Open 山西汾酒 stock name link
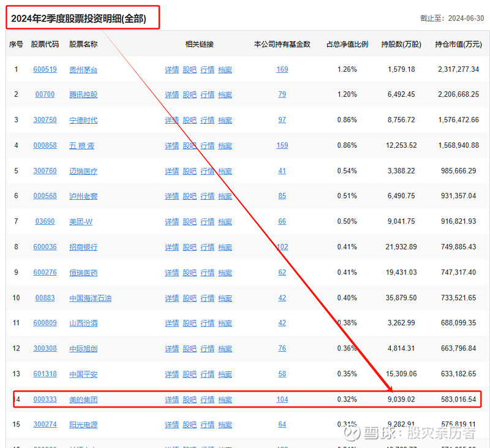490x448 pixels. click(x=83, y=323)
